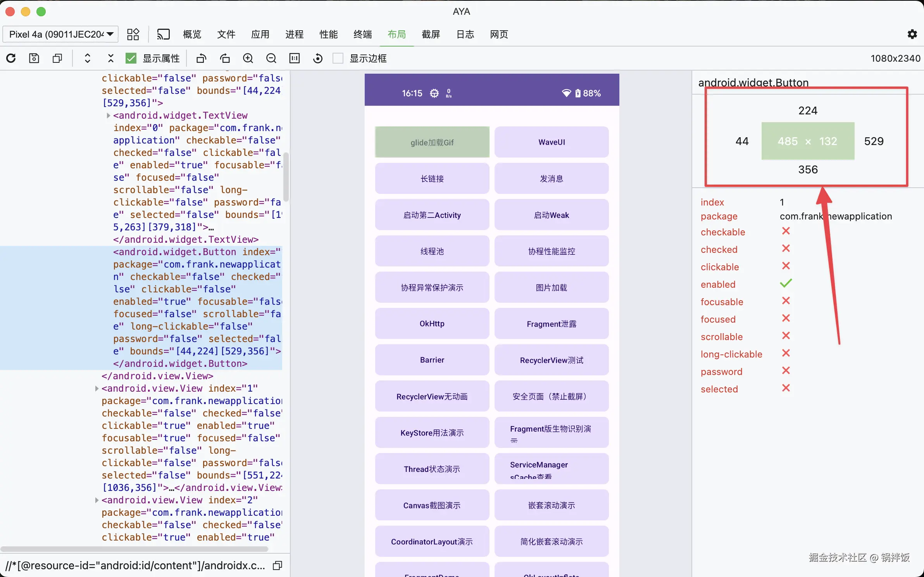Copy the XPath using the copy icon
The width and height of the screenshot is (924, 577).
click(x=278, y=566)
